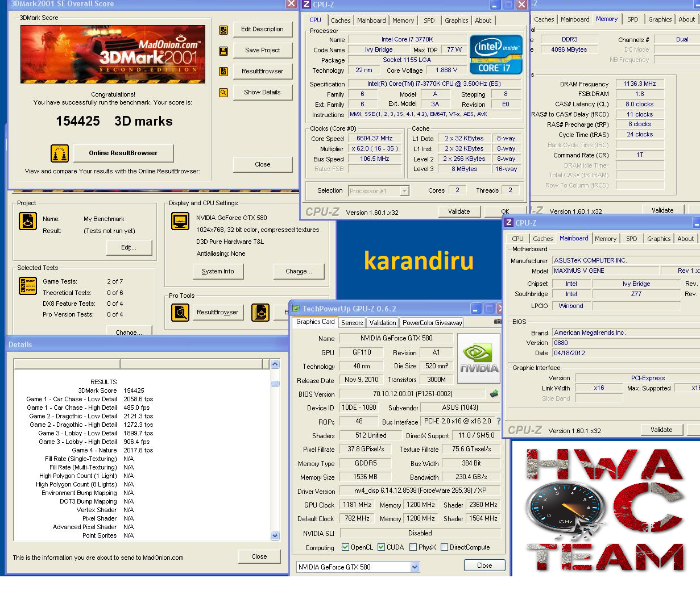This screenshot has width=700, height=607.
Task: Open the PowerColor Giveaway tab
Action: pyautogui.click(x=432, y=323)
